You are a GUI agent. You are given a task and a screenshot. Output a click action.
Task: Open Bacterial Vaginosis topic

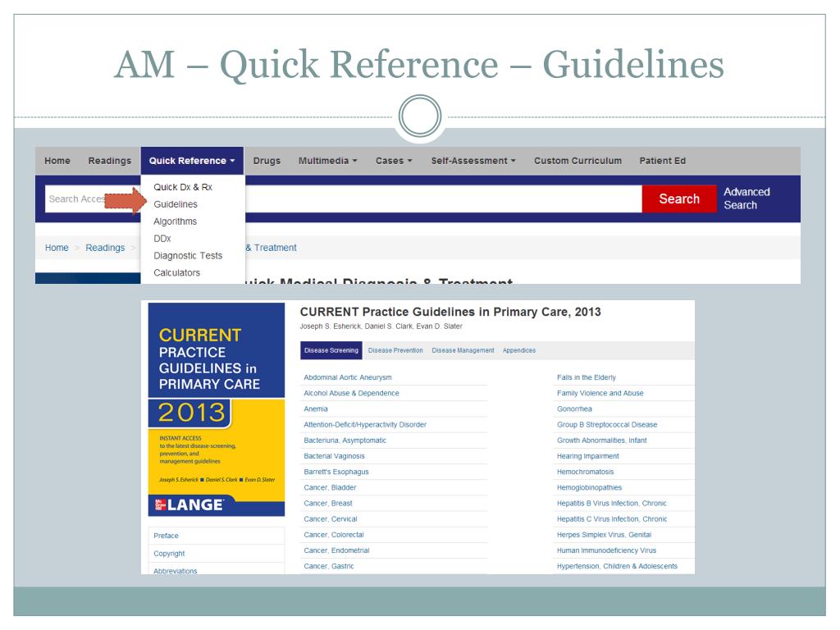[335, 456]
